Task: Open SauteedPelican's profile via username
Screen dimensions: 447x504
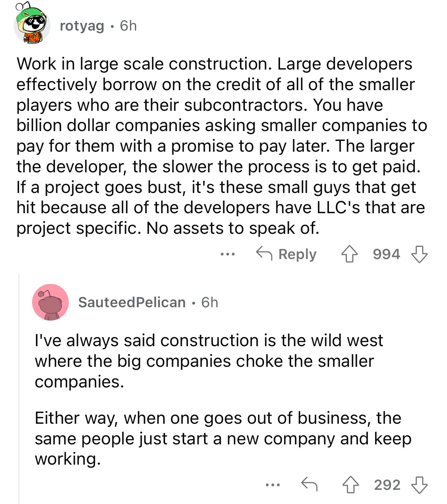Action: (x=132, y=302)
